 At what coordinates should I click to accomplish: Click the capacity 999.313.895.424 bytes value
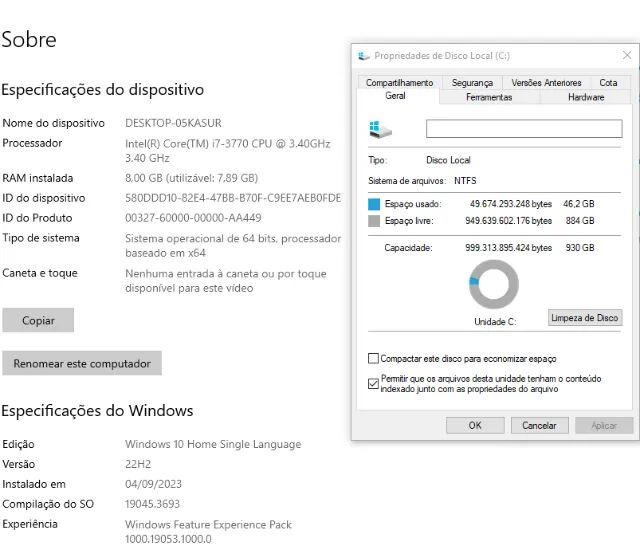click(508, 248)
